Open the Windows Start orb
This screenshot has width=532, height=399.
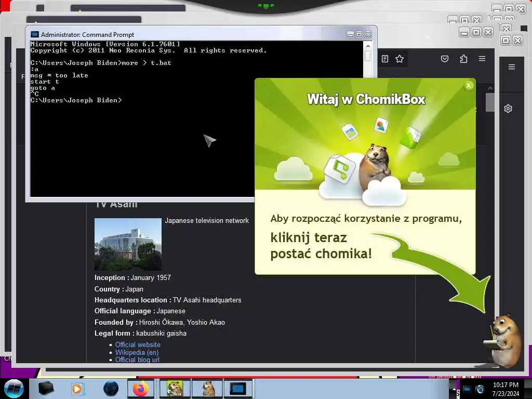coord(14,389)
